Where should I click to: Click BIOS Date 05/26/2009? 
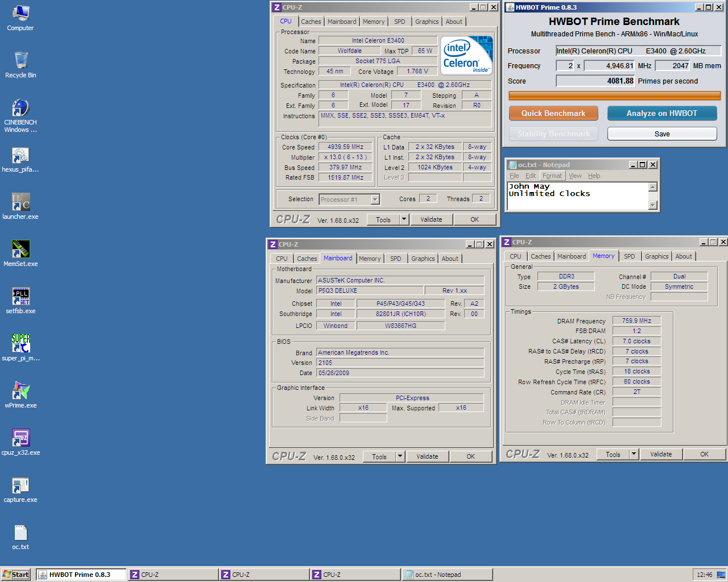click(400, 373)
